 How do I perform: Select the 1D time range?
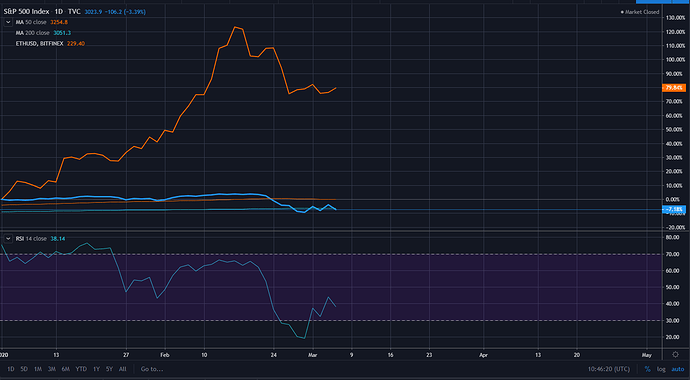click(x=11, y=369)
